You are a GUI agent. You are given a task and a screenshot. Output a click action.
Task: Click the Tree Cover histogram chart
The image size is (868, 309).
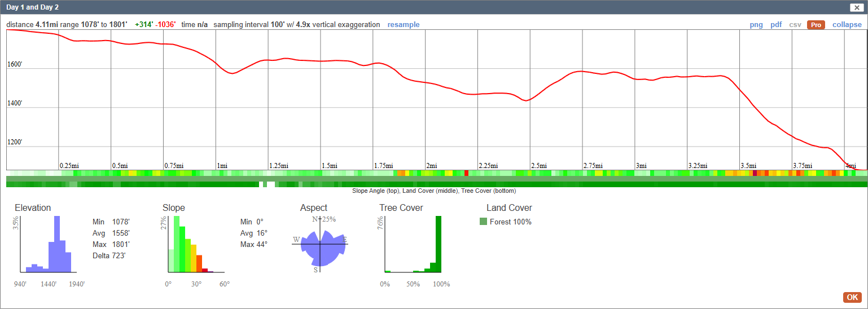(413, 244)
